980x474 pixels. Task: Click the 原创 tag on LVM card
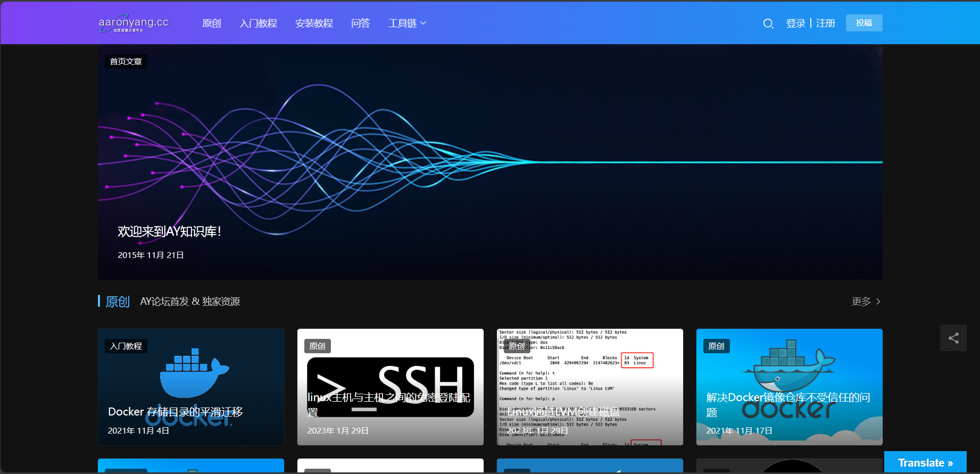pyautogui.click(x=517, y=346)
